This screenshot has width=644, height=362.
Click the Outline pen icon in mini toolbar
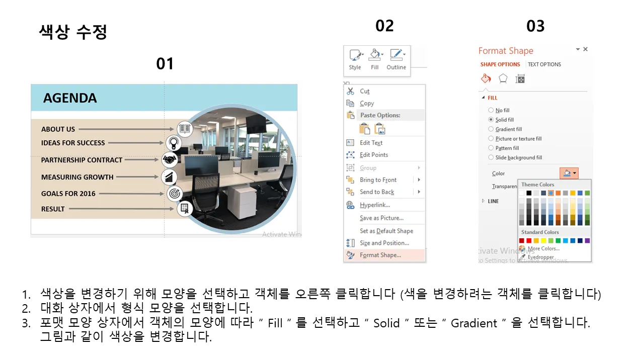396,55
